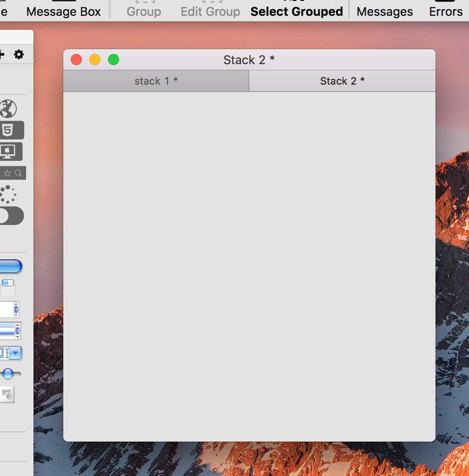469x476 pixels.
Task: Click the plus icon in the tools palette
Action: point(2,55)
